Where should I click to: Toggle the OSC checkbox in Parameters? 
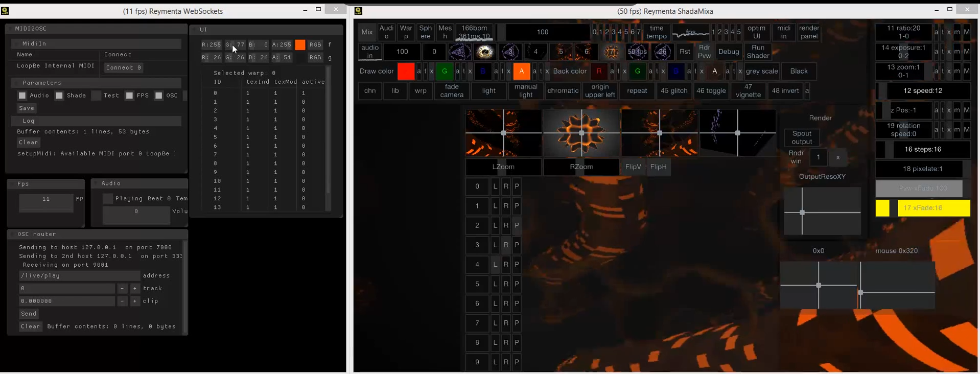tap(159, 96)
